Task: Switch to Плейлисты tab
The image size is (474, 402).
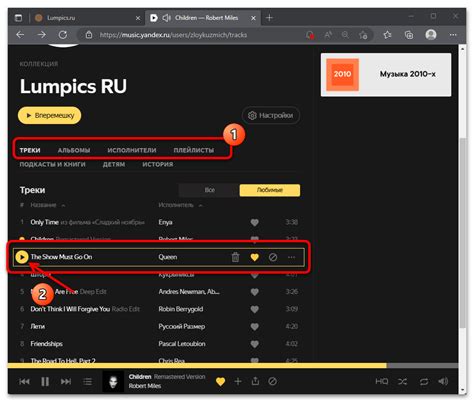Action: pos(194,150)
